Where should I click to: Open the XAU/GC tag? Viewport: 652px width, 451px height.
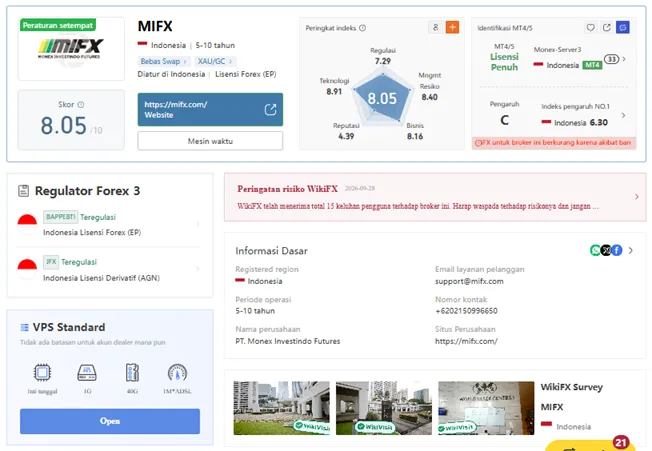[x=215, y=61]
